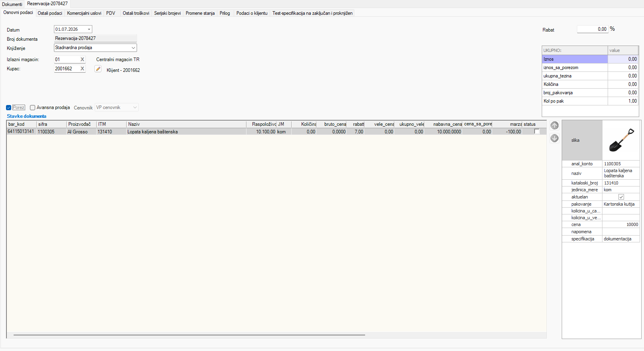This screenshot has height=351, width=644.
Task: Toggle the aktuelan checkbox in details panel
Action: coord(621,197)
